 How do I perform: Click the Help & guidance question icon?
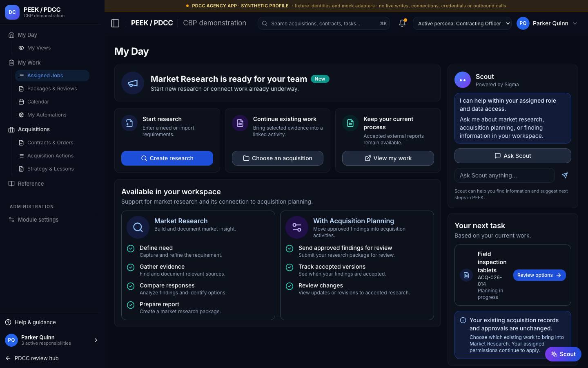coord(8,322)
